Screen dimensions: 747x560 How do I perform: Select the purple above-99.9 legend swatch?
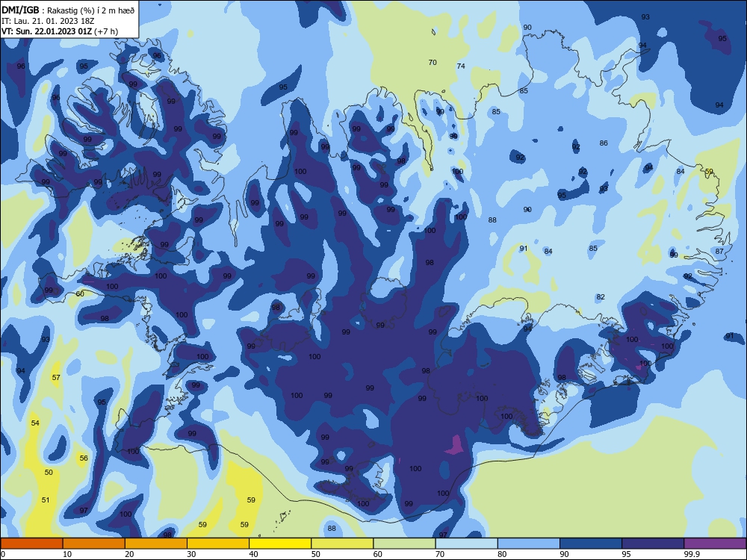pos(715,544)
